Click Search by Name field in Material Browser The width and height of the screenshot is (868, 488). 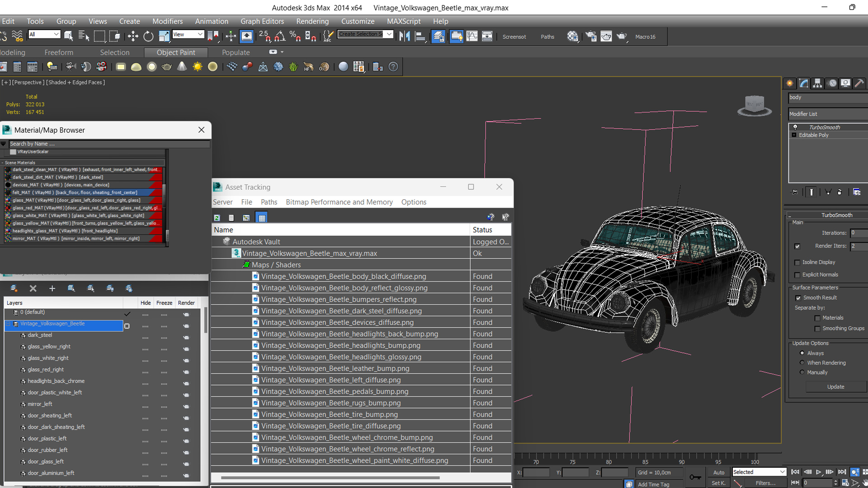pyautogui.click(x=109, y=144)
